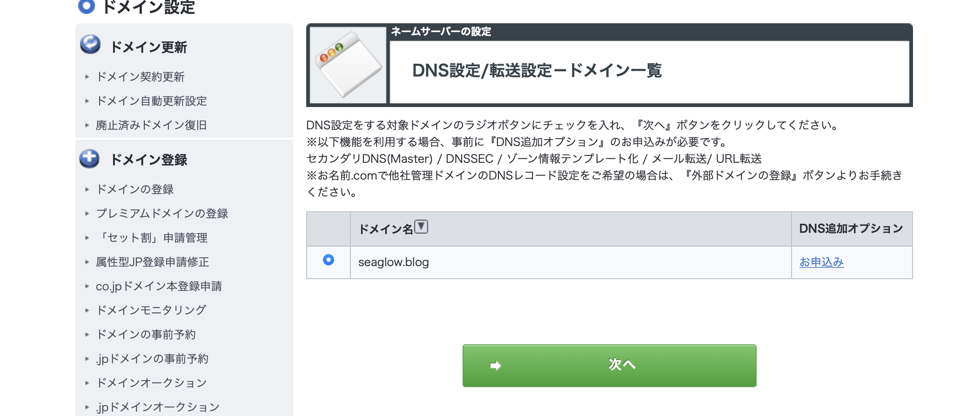Click the triangle marker beside ドメインの登録
This screenshot has height=416, width=980.
(x=87, y=189)
